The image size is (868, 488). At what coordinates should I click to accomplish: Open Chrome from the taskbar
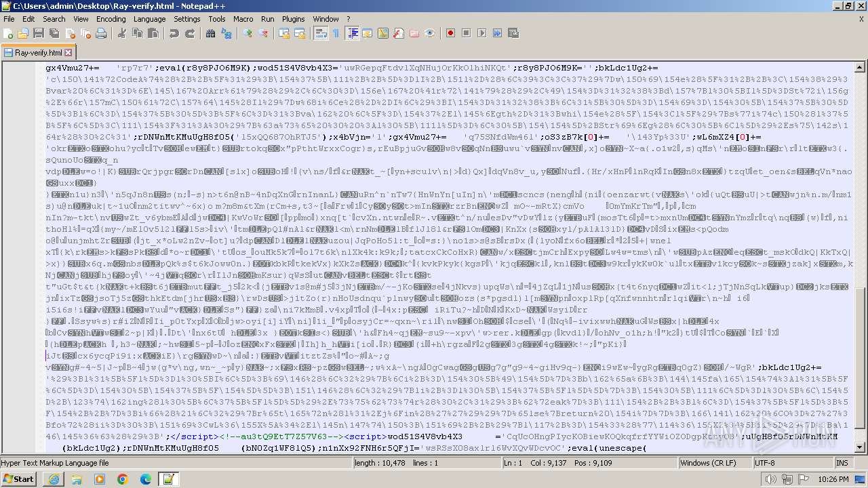tap(123, 479)
